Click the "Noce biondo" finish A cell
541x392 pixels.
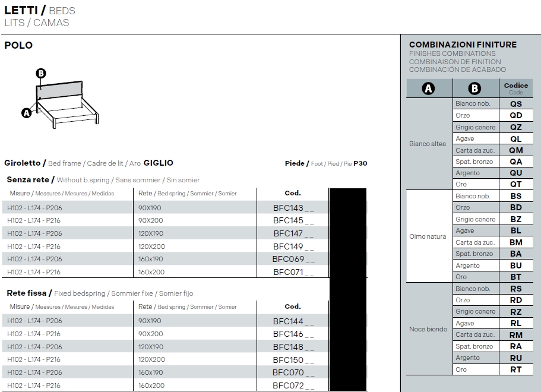point(429,329)
